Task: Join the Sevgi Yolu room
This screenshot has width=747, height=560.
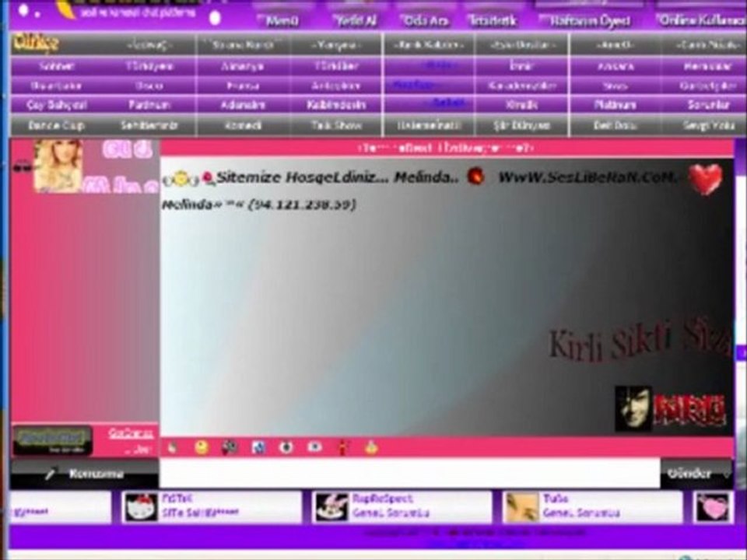Action: 708,126
